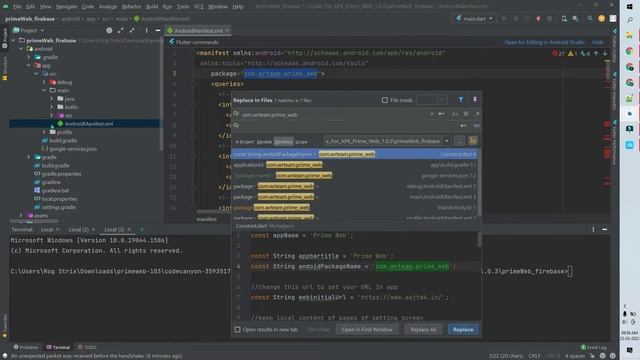Click the Device Manager icon in toolbar
640x360 pixels.
[564, 19]
